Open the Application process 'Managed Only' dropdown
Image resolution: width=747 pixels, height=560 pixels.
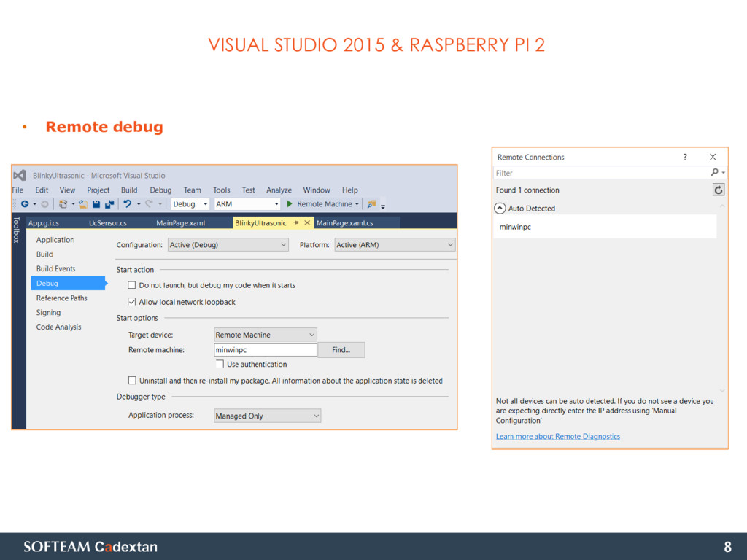click(x=267, y=416)
